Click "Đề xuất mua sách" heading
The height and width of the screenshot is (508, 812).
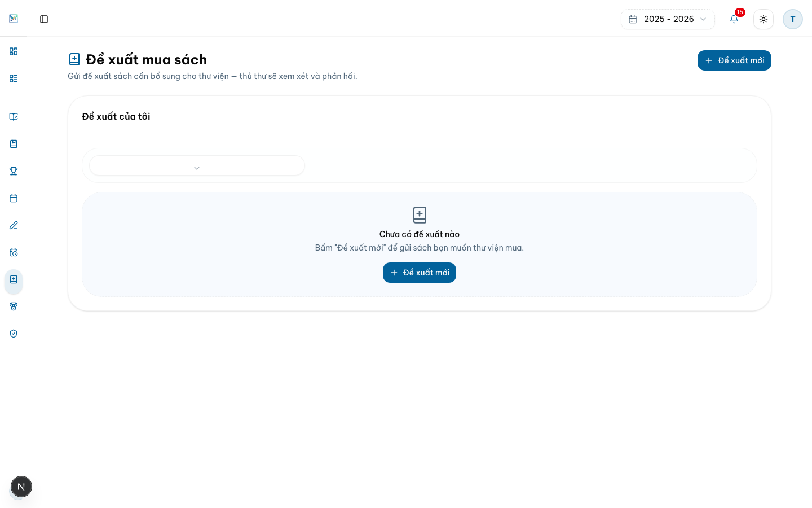(147, 59)
